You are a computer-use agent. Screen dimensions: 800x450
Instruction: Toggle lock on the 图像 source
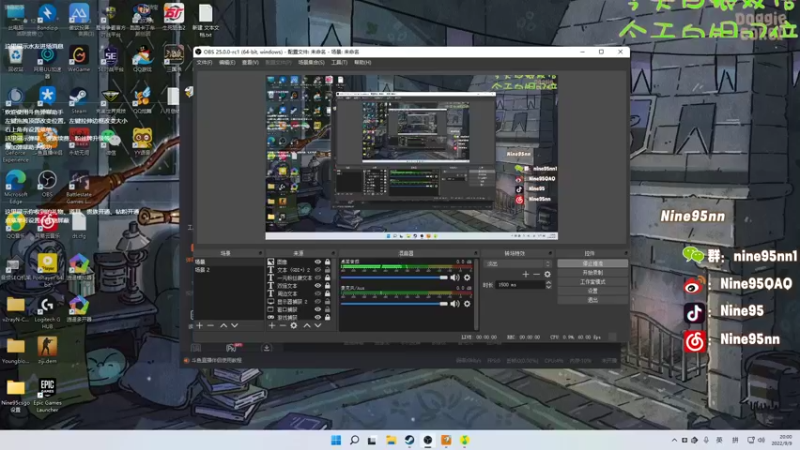point(328,262)
